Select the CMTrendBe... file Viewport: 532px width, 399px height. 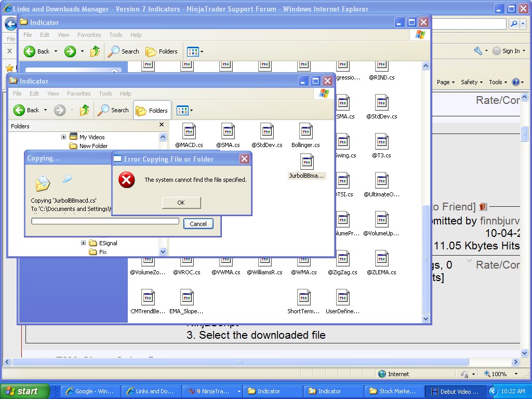coord(148,302)
